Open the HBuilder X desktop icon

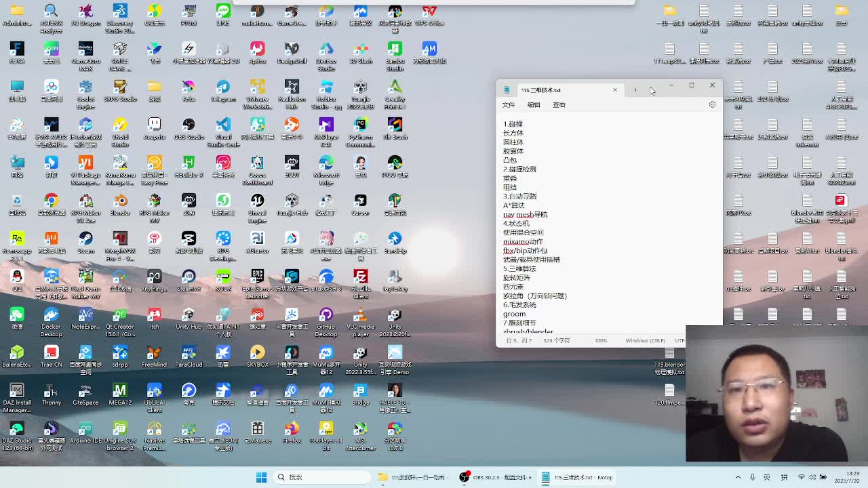click(189, 167)
